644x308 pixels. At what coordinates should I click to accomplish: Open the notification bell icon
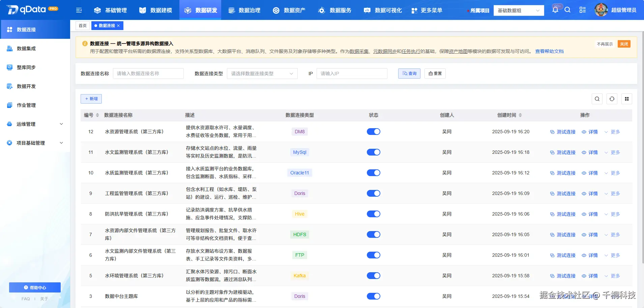[555, 10]
